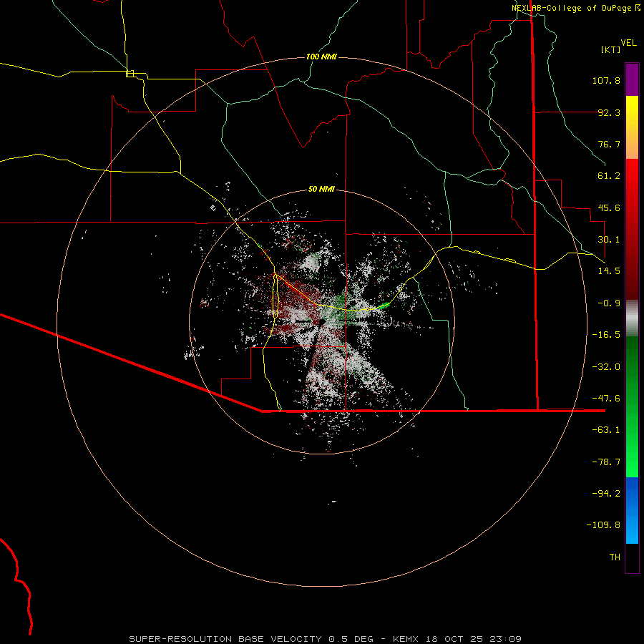Screen dimensions: 644x644
Task: Click the TH threshold label
Action: (x=615, y=557)
